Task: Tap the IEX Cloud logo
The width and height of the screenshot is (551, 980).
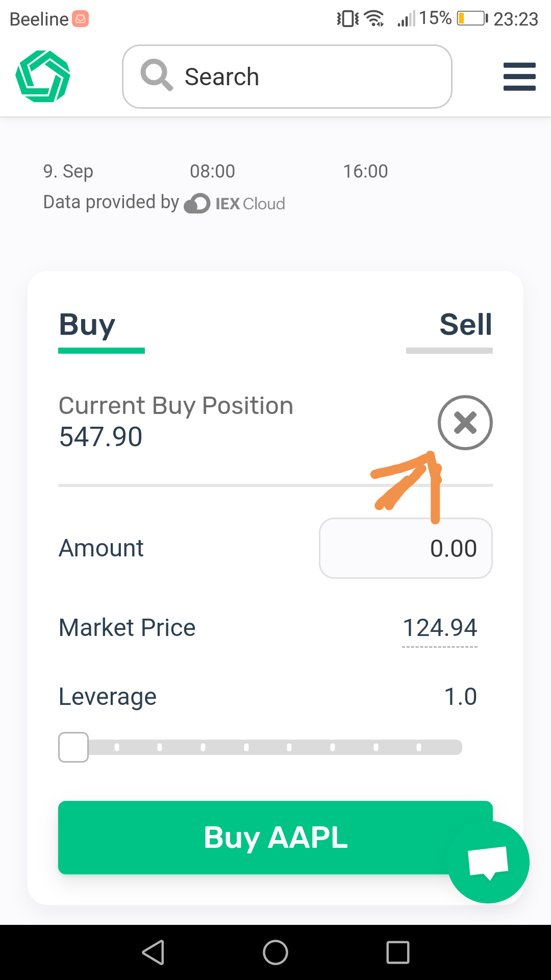Action: (235, 203)
